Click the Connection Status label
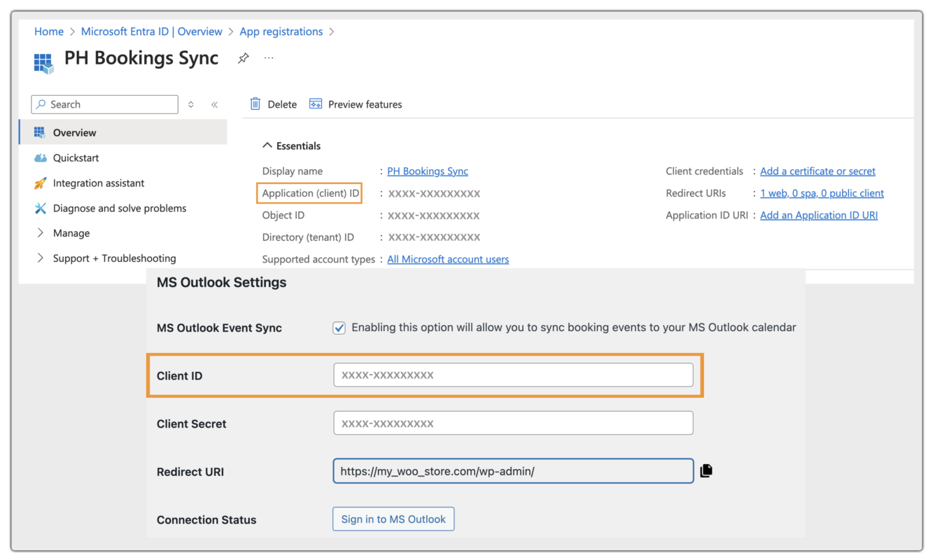Screen dimensions: 933x560 [x=206, y=519]
